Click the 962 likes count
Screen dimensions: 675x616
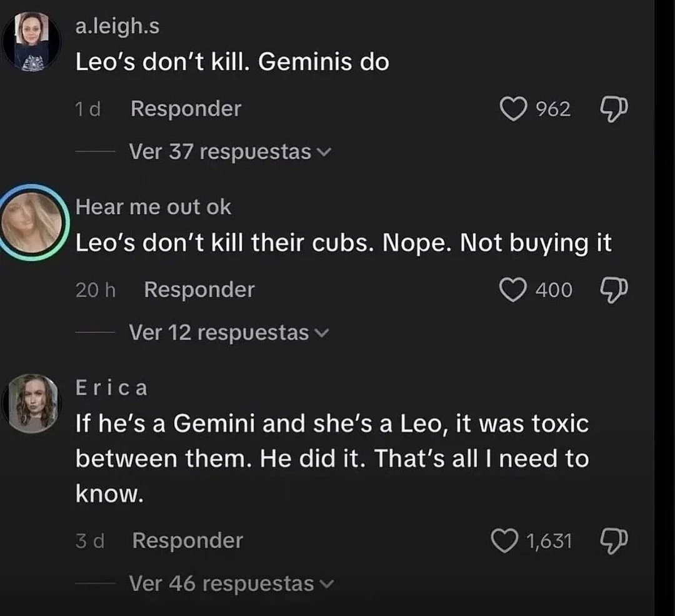(553, 109)
